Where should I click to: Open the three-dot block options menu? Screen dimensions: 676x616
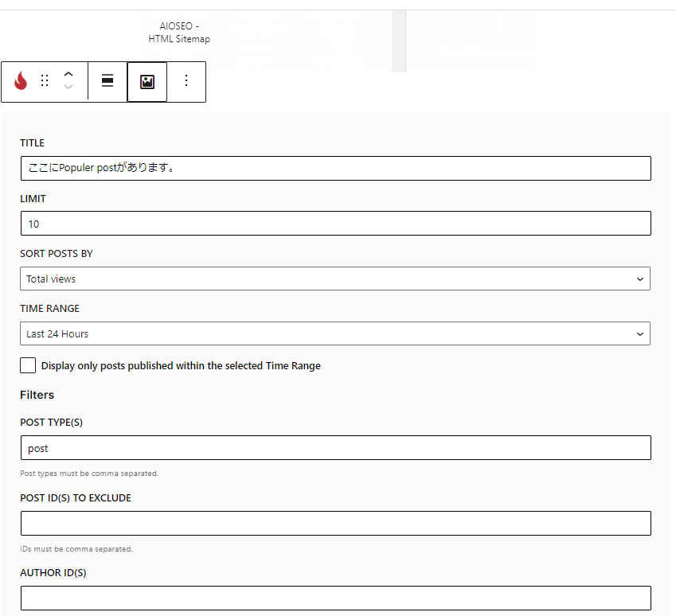click(186, 81)
